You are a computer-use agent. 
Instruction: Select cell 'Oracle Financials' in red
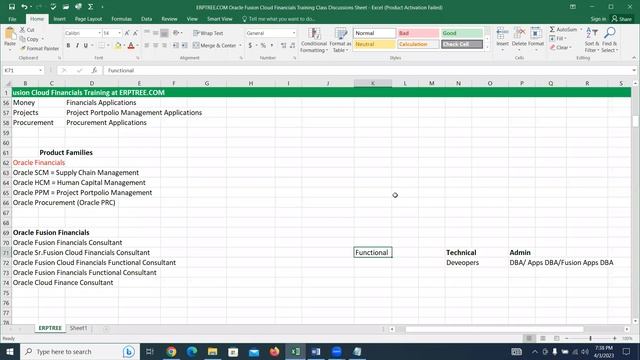pyautogui.click(x=39, y=162)
